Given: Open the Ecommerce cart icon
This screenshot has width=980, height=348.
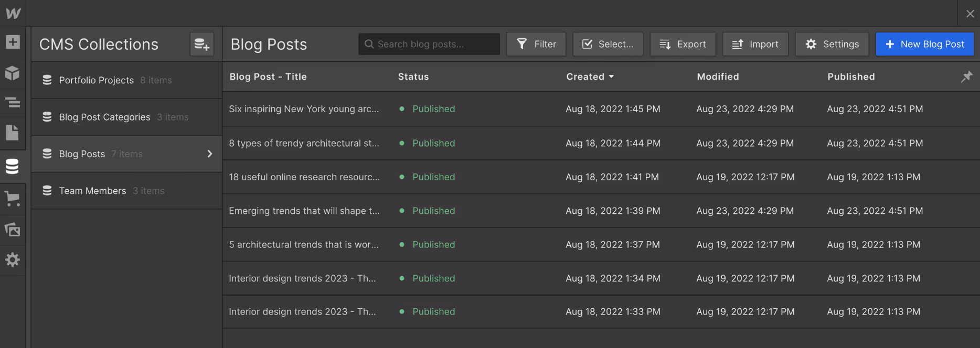Looking at the screenshot, I should click(x=13, y=199).
